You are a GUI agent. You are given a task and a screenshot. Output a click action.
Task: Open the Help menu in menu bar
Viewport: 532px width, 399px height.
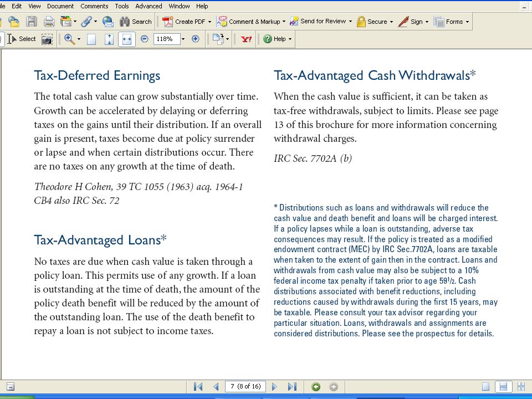point(202,6)
